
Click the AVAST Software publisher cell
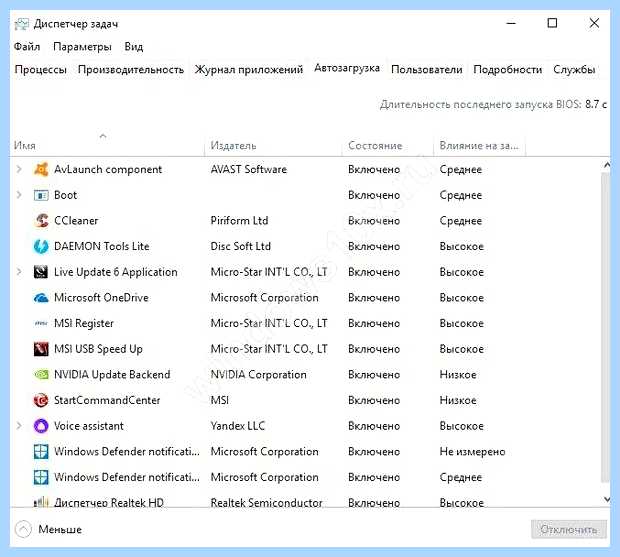click(x=249, y=169)
